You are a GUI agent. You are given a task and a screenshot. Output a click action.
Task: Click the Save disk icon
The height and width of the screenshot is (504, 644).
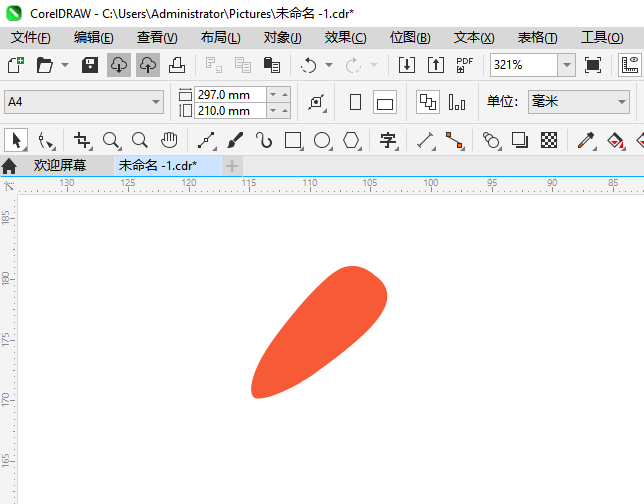[90, 65]
